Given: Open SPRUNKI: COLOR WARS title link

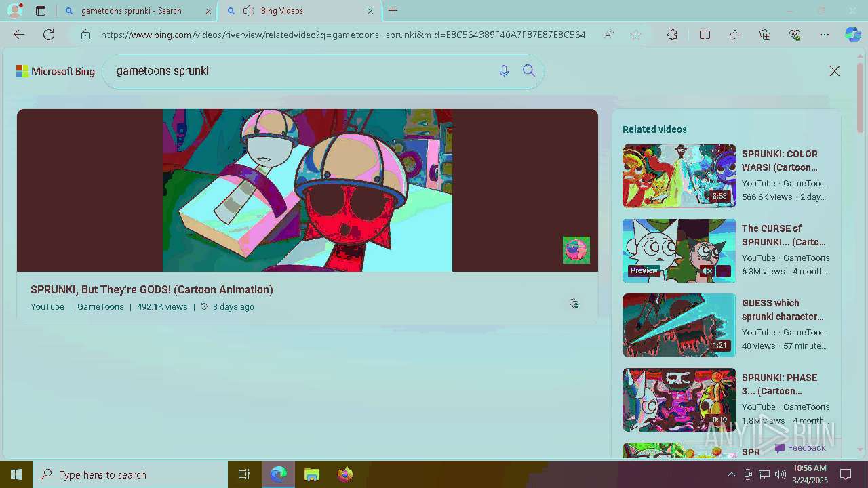Looking at the screenshot, I should (x=780, y=161).
